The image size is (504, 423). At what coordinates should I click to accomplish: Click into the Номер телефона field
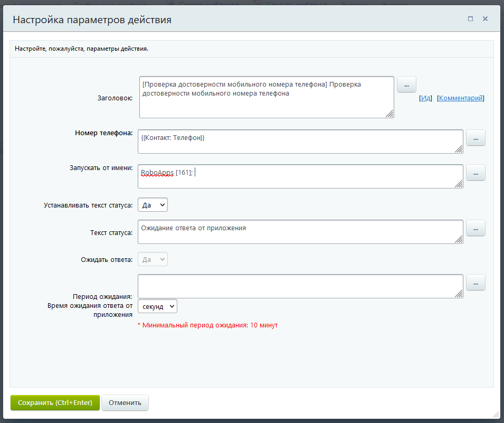tap(300, 142)
